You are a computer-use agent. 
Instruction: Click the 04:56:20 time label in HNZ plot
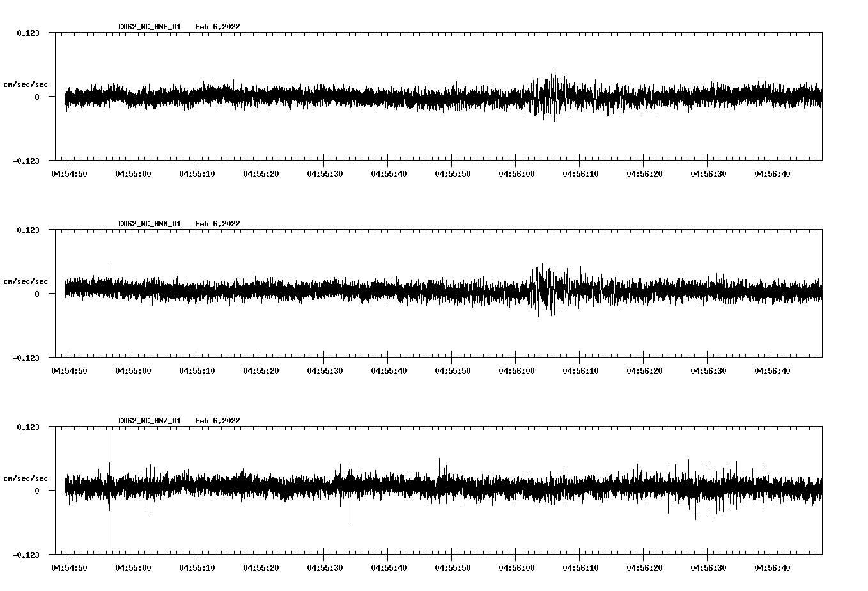(x=644, y=567)
